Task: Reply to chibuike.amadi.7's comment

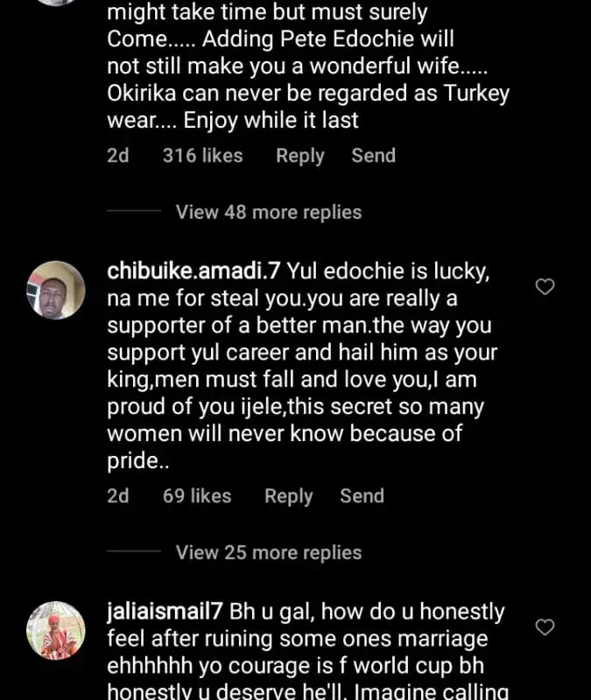Action: click(x=288, y=496)
